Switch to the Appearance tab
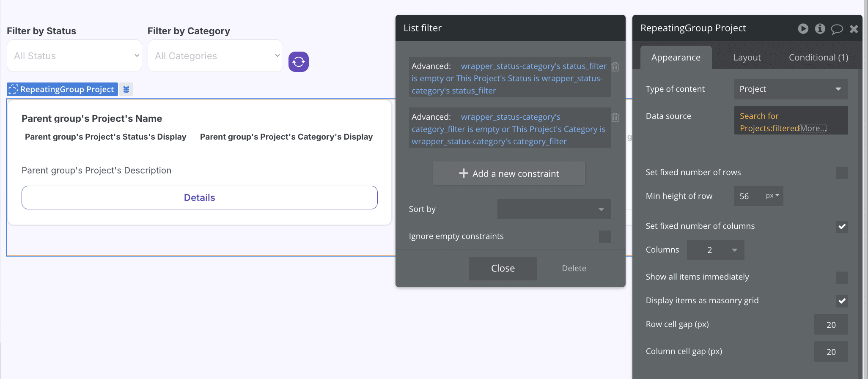The width and height of the screenshot is (868, 379). (x=676, y=58)
